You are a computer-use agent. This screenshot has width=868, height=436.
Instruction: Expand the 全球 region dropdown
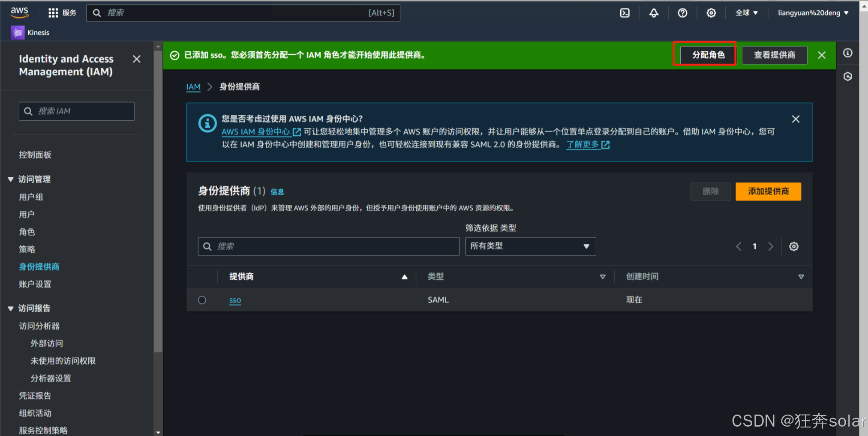tap(747, 13)
